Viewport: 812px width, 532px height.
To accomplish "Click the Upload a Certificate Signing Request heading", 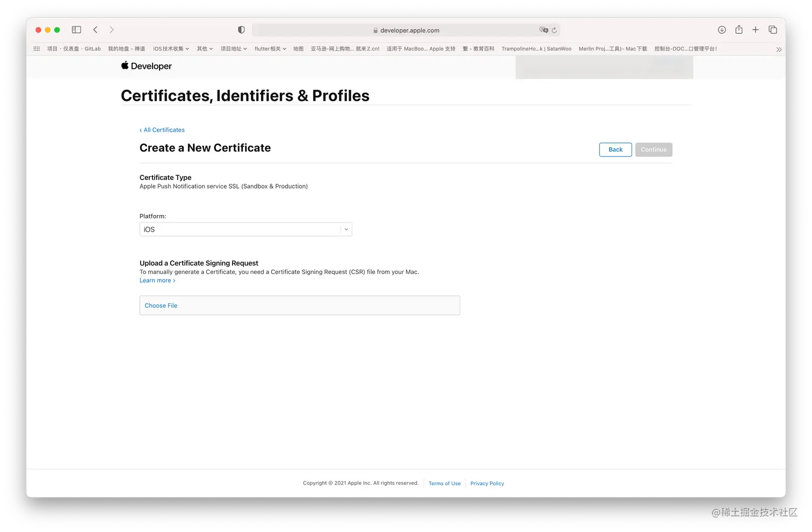I will [x=199, y=263].
